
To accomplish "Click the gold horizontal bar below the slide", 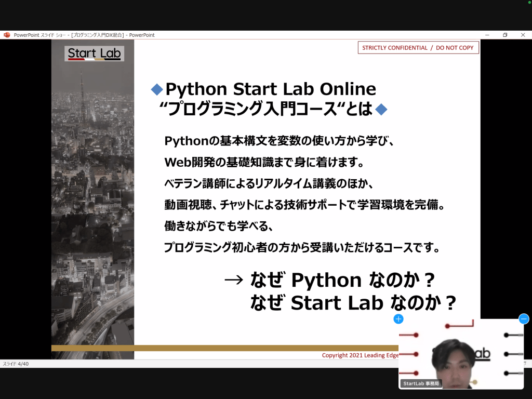I will pos(223,348).
